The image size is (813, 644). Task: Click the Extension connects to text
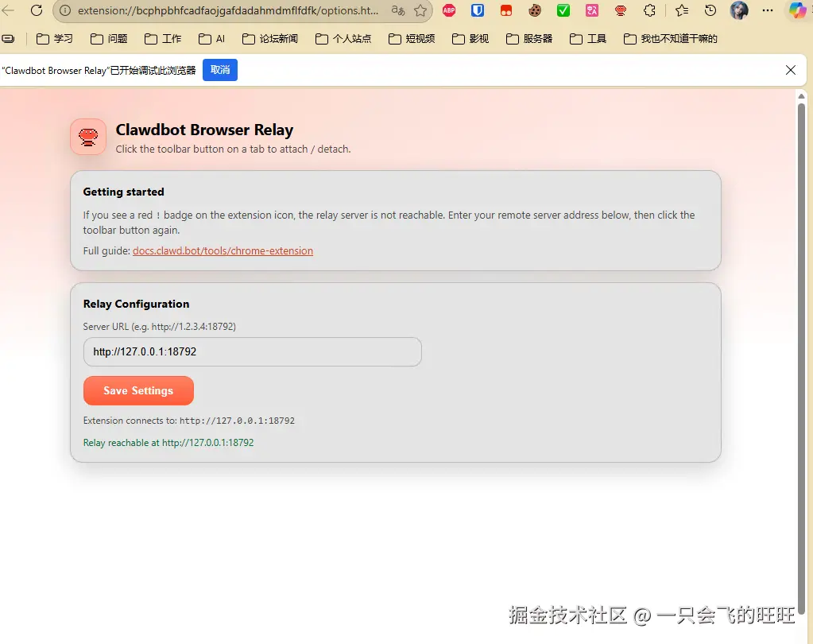point(188,421)
